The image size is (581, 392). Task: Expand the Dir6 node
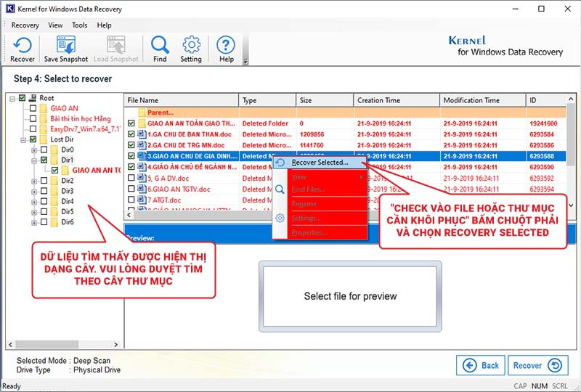tap(34, 223)
